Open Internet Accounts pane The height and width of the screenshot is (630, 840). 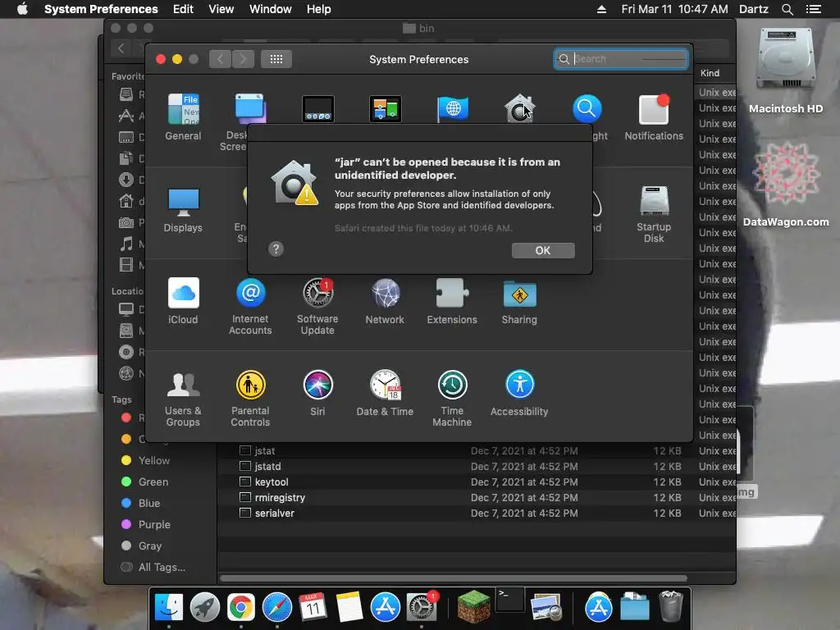point(250,306)
